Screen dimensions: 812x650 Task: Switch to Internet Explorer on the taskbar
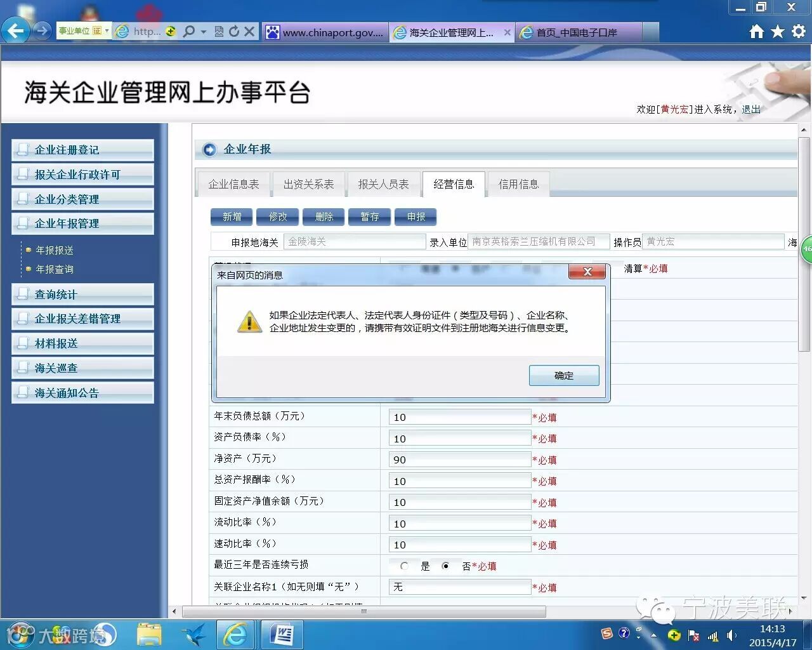[x=235, y=634]
